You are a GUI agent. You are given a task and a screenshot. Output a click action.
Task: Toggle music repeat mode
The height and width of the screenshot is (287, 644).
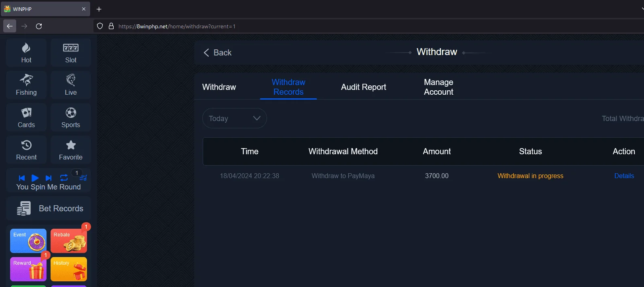[64, 178]
